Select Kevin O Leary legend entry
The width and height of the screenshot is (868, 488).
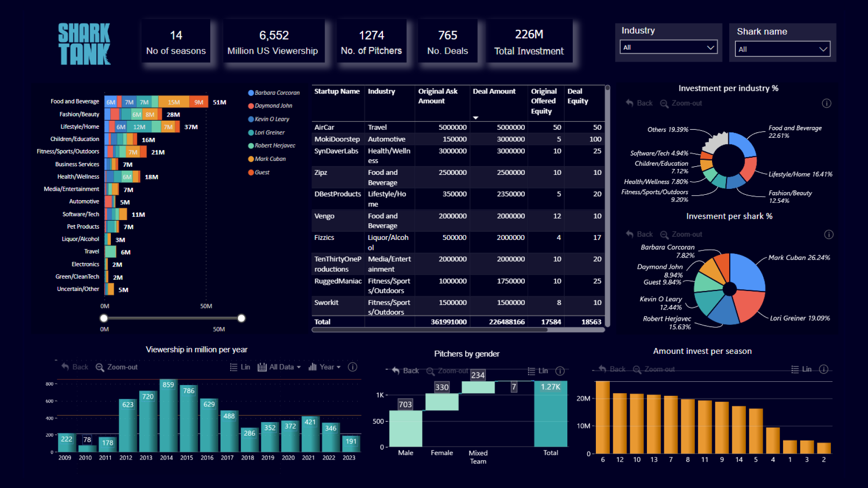coord(269,119)
